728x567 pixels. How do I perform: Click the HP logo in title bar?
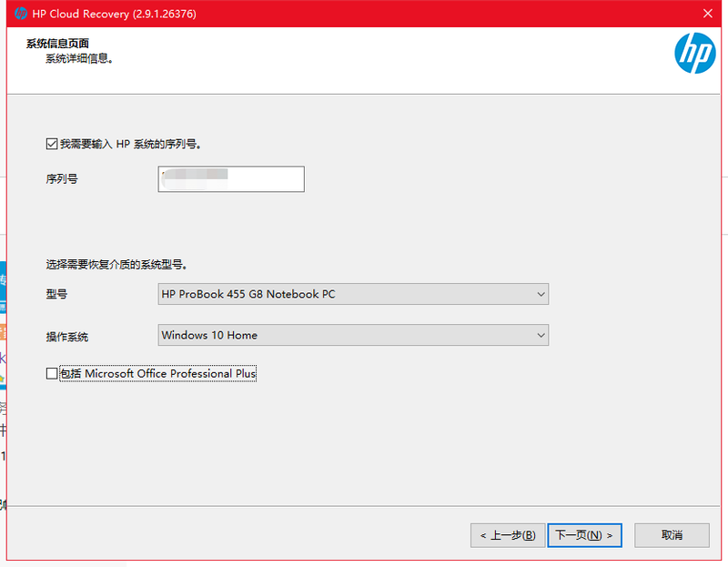(x=20, y=14)
